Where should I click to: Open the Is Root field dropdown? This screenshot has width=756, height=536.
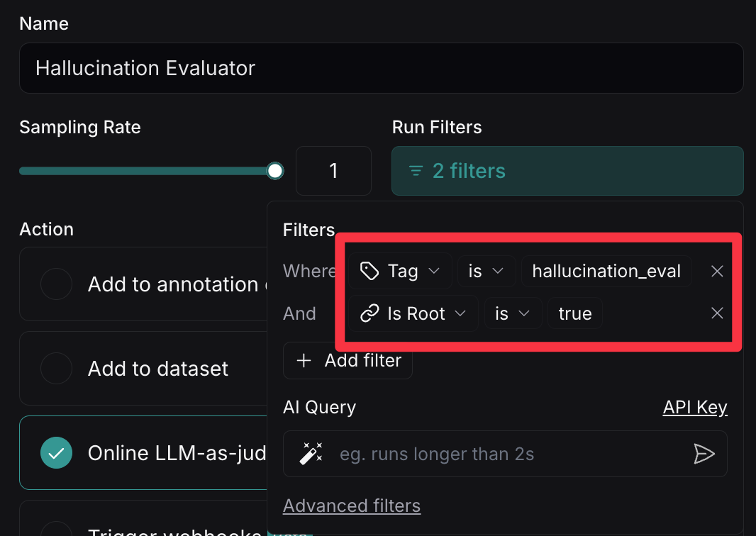click(413, 313)
